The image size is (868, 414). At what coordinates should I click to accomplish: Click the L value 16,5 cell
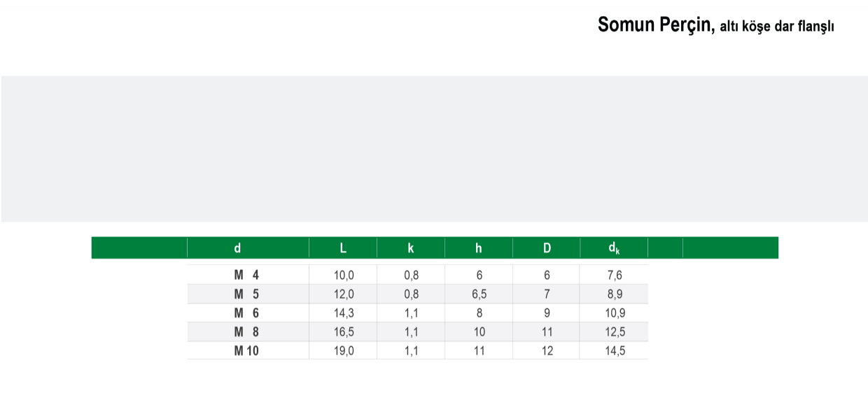tap(343, 332)
